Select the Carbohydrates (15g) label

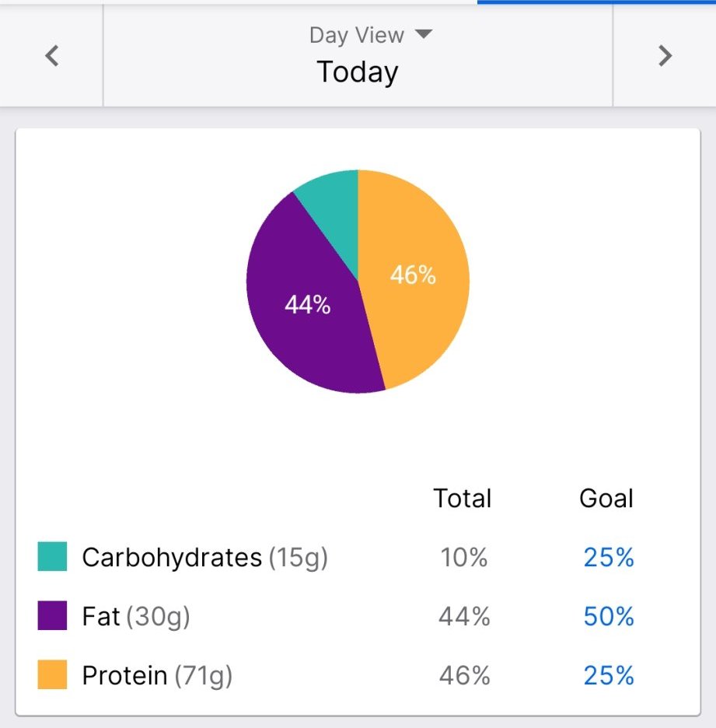(204, 557)
